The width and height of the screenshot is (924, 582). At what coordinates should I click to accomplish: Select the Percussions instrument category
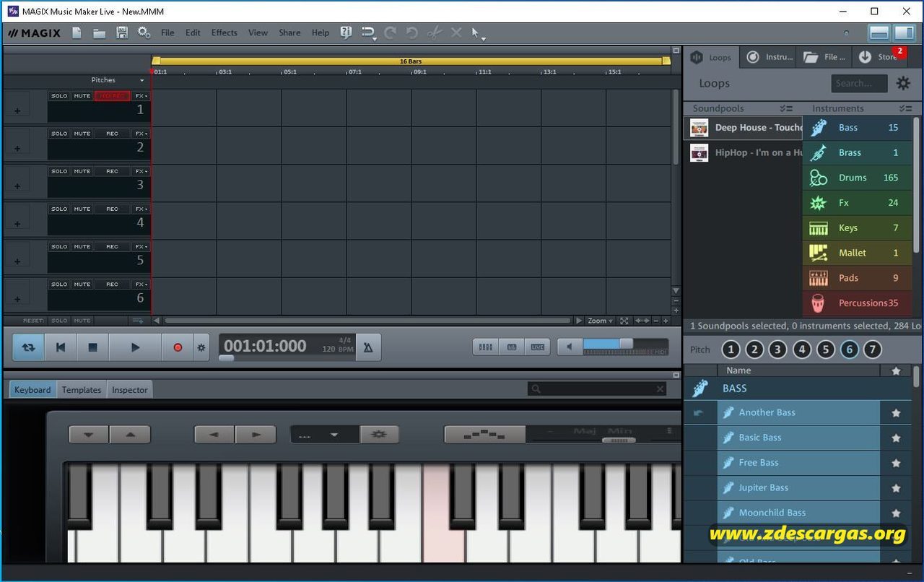[857, 303]
